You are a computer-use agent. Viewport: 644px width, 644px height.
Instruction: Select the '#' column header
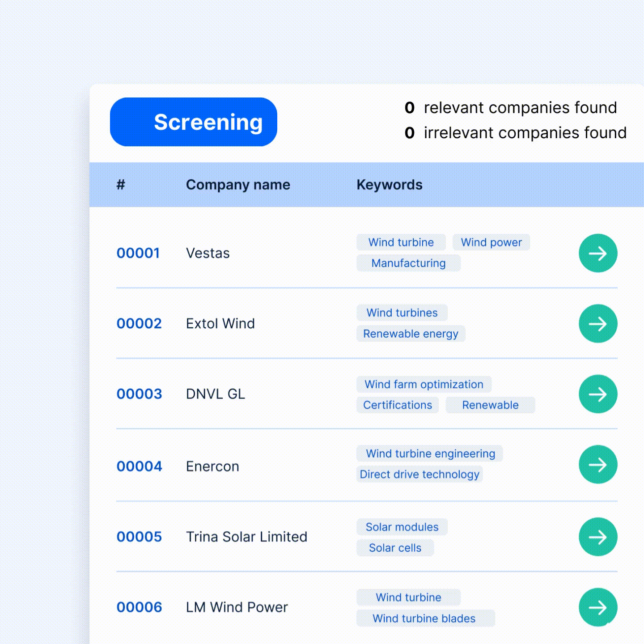click(x=121, y=185)
